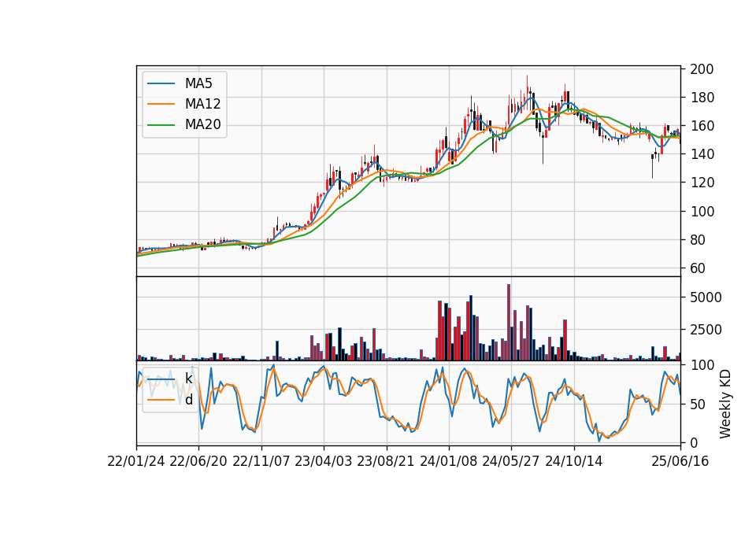
Task: Click the 25/06/16 date tick label
Action: tap(680, 461)
